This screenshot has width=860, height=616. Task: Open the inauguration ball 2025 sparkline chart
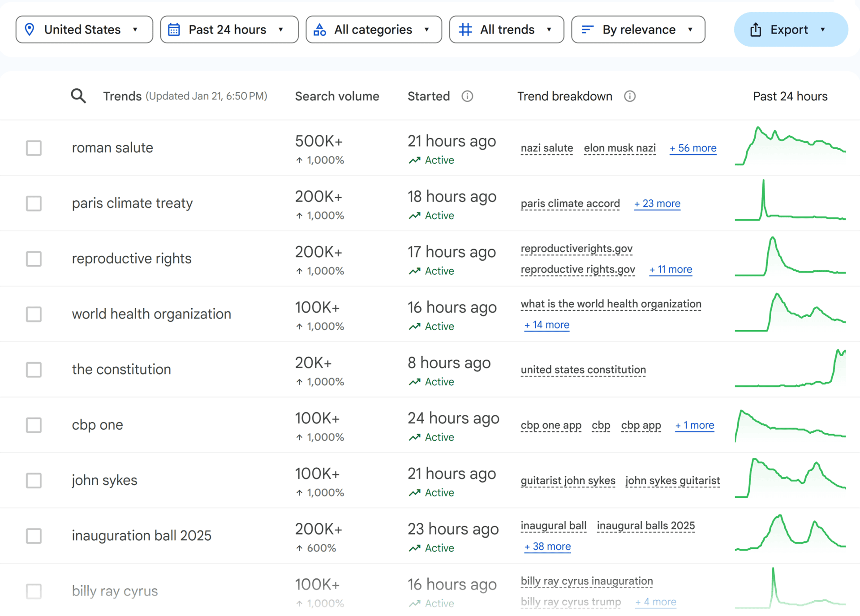coord(790,533)
